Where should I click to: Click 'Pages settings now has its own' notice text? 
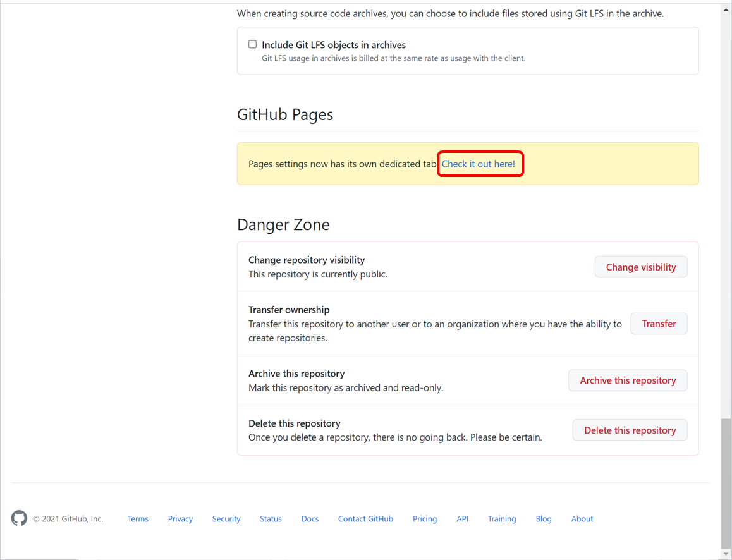click(342, 164)
